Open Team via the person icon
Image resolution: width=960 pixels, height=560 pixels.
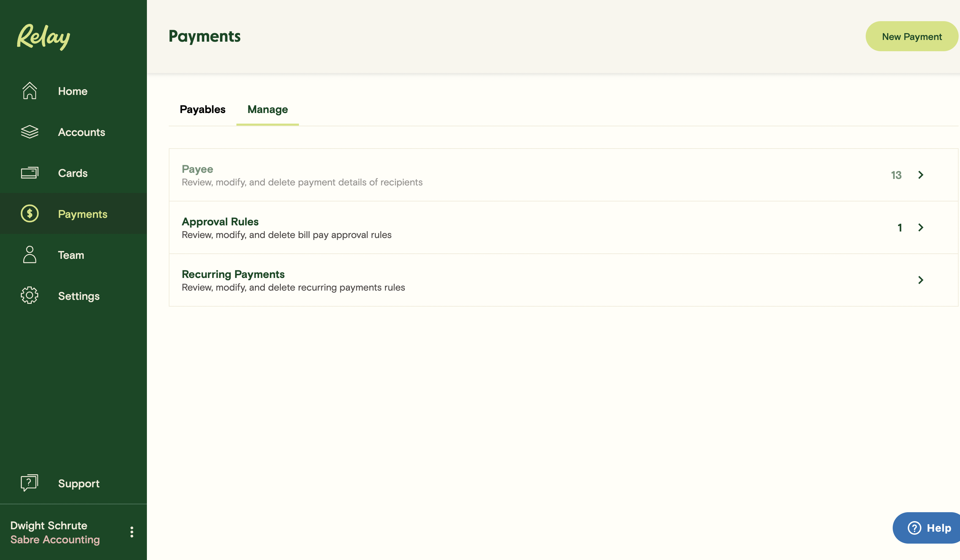pos(29,255)
